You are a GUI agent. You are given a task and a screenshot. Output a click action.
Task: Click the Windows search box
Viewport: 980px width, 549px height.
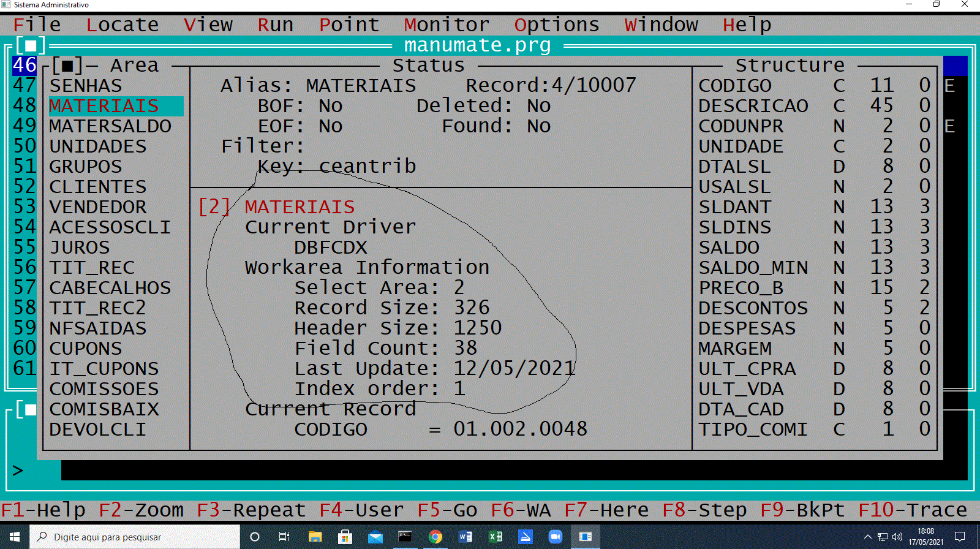pyautogui.click(x=135, y=537)
